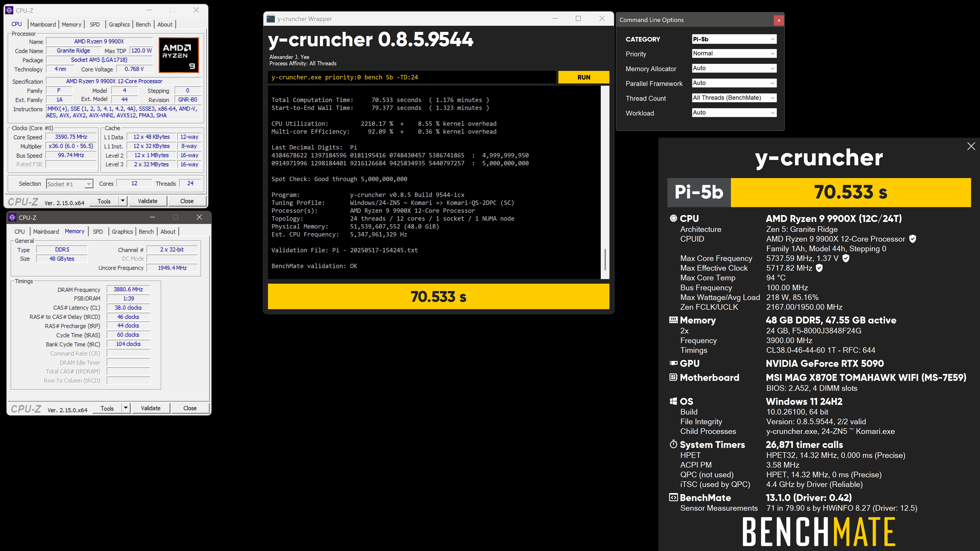Click CPU-Z app icon in Memory window title bar

[13, 218]
